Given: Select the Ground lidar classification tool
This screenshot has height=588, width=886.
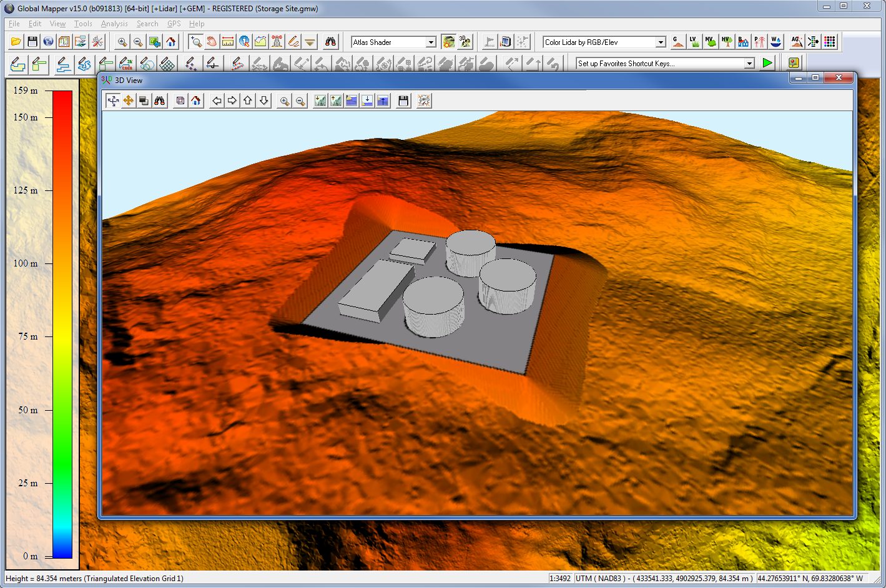Looking at the screenshot, I should [x=677, y=41].
